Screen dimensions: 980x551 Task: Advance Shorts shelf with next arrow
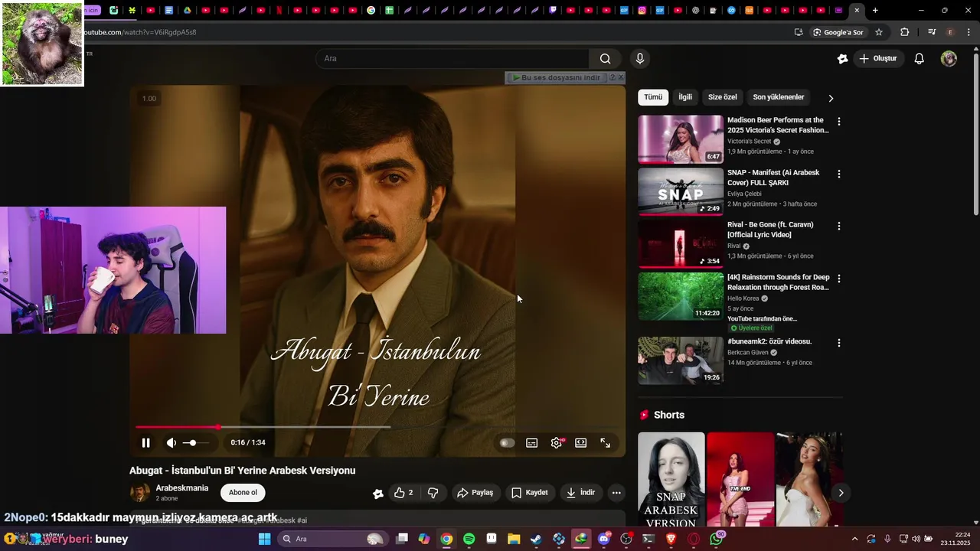[841, 493]
